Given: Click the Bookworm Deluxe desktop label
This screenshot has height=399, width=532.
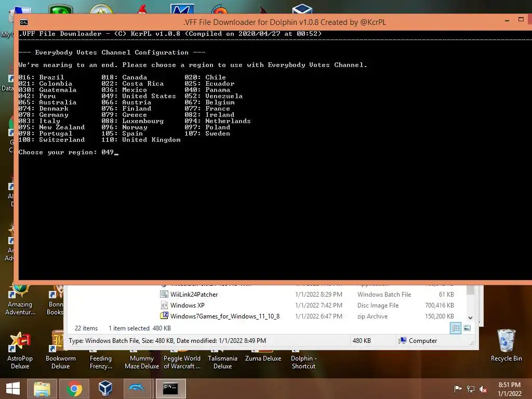Looking at the screenshot, I should click(60, 362).
